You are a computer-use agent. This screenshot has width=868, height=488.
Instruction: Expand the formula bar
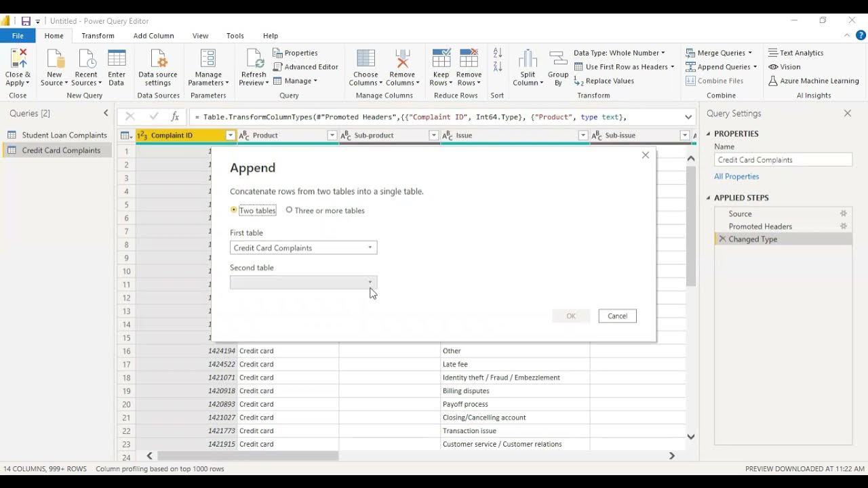(x=688, y=117)
